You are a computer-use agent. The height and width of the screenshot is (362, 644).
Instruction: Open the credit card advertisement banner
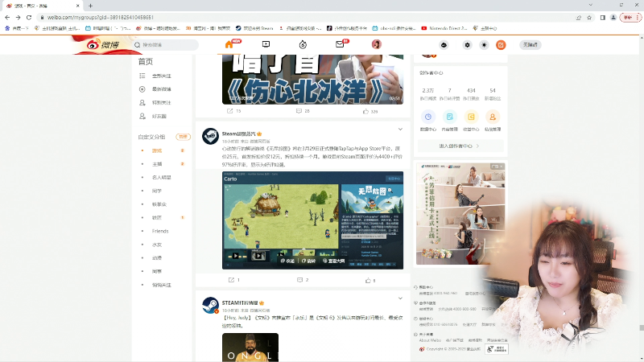460,213
